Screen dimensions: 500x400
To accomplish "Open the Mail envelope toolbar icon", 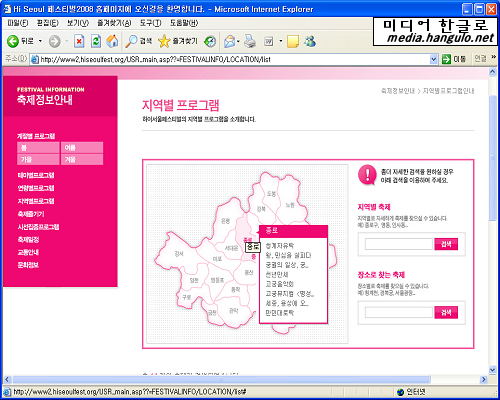I will [x=229, y=41].
